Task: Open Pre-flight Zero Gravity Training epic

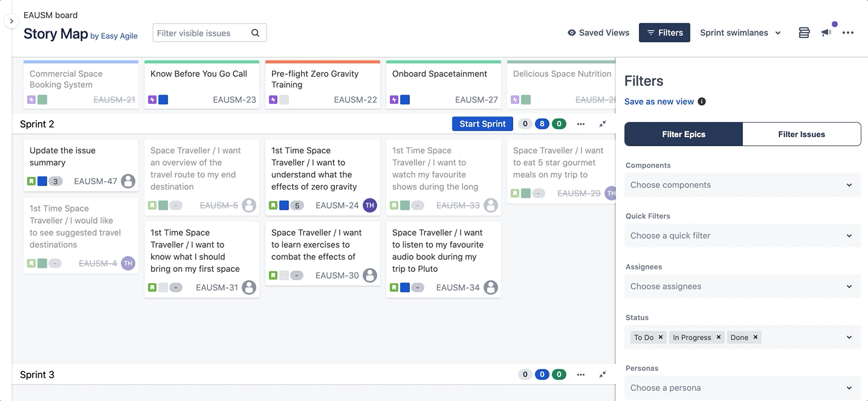Action: (x=323, y=85)
